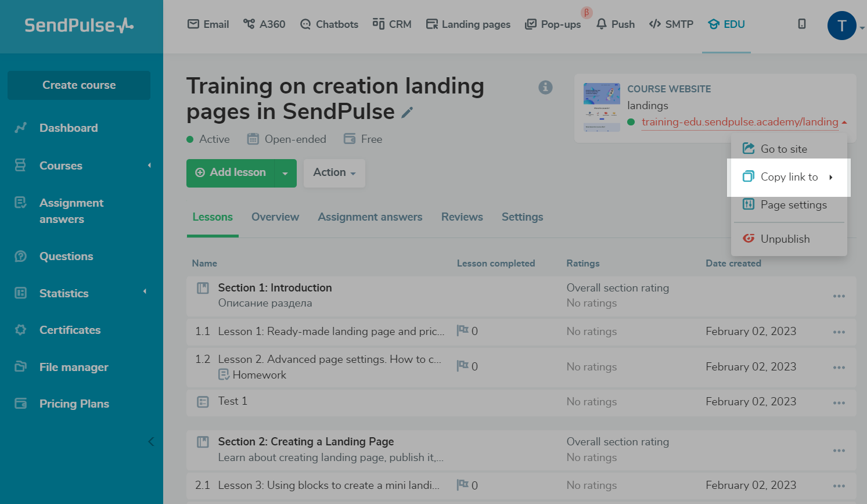Expand the Statistics sidebar submenu
Image resolution: width=867 pixels, height=504 pixels.
coord(145,292)
